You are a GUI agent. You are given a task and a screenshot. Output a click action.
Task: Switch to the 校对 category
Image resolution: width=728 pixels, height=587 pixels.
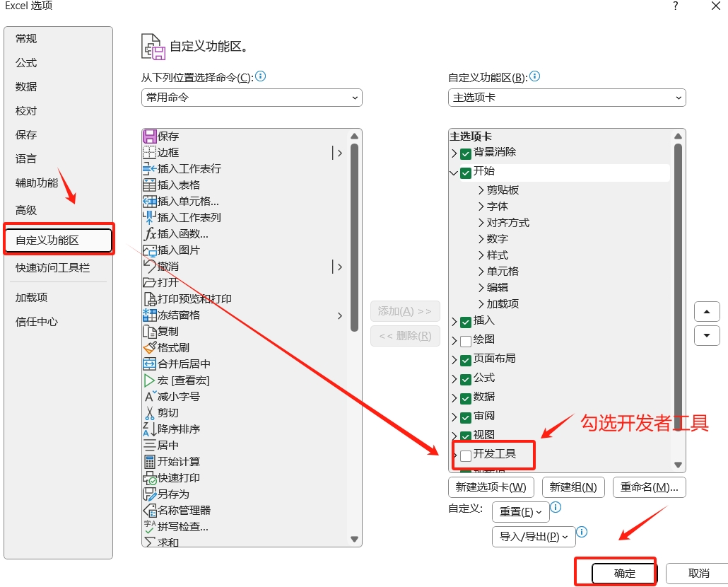(26, 110)
